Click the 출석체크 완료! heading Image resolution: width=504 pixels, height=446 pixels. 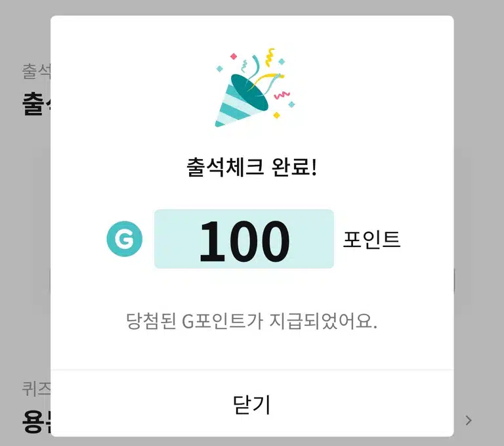coord(252,167)
